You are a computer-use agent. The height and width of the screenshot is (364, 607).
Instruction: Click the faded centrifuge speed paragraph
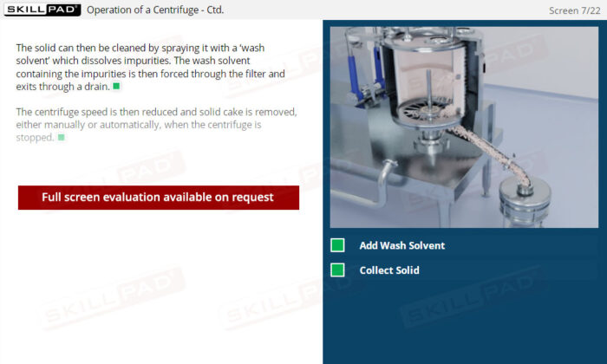tap(156, 125)
